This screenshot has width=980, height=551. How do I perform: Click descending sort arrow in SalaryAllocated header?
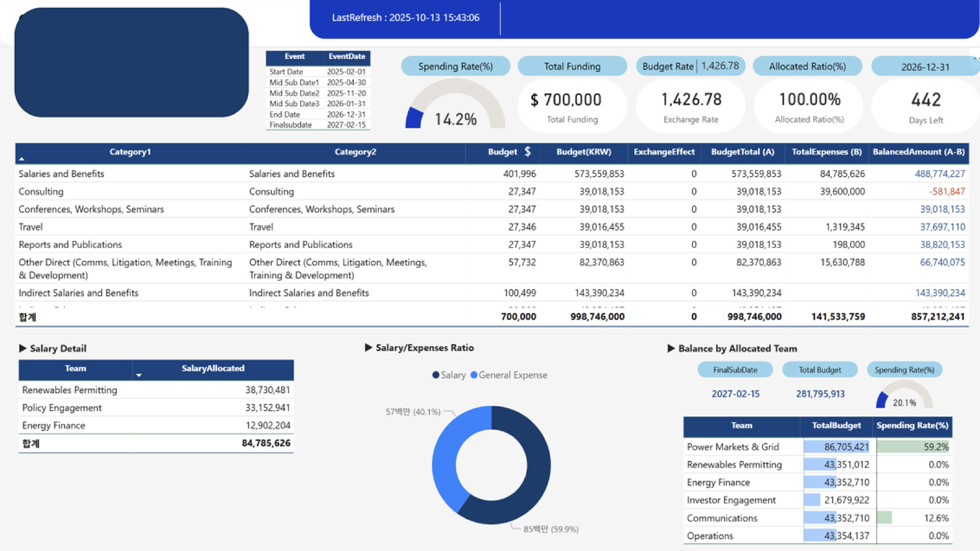coord(139,375)
